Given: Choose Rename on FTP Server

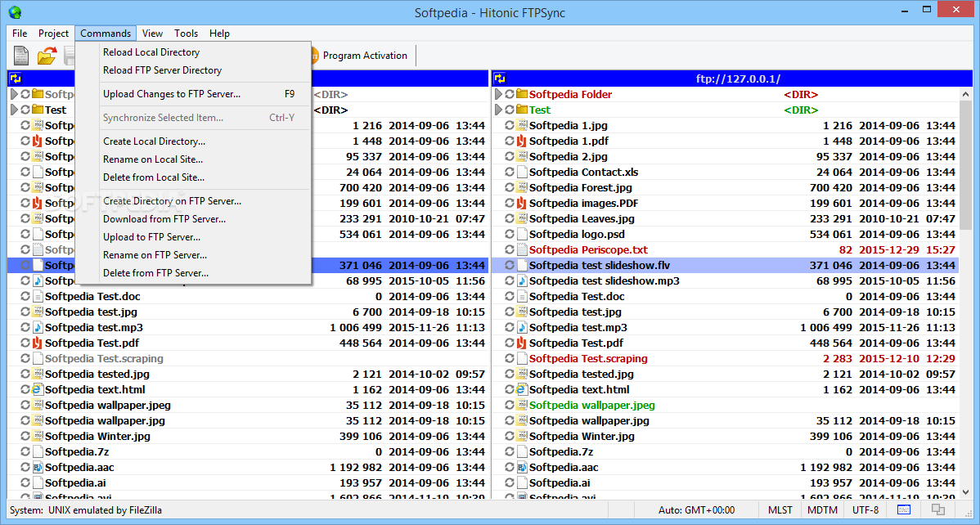Looking at the screenshot, I should click(192, 255).
